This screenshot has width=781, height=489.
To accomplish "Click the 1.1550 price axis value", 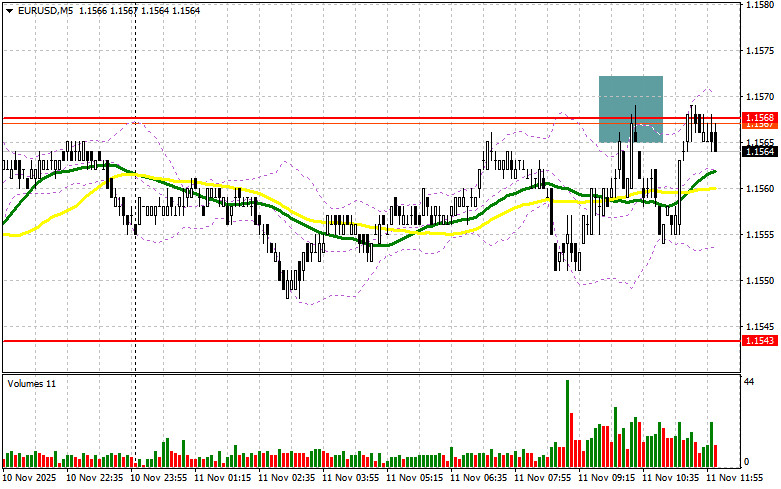I will coord(760,281).
